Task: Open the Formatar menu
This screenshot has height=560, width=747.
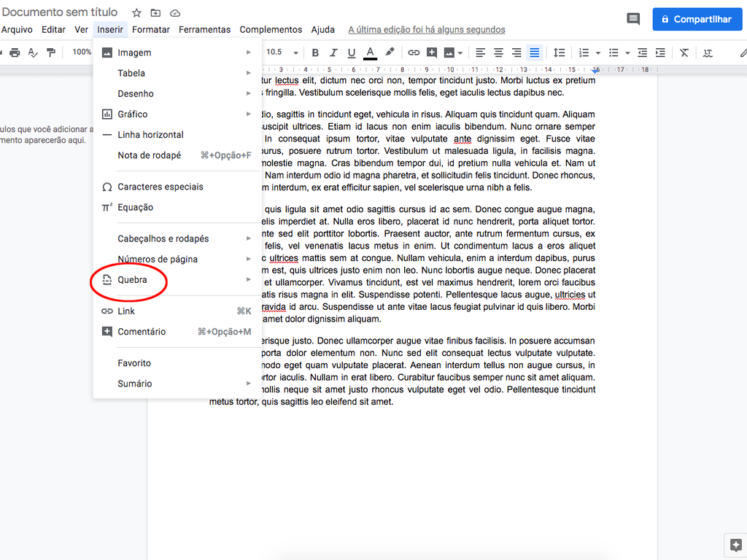Action: pyautogui.click(x=151, y=29)
